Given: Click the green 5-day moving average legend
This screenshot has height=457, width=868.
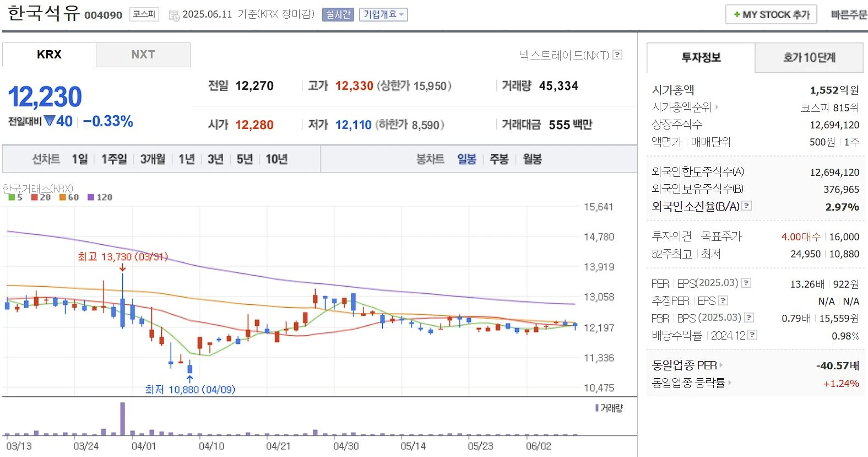Looking at the screenshot, I should click(15, 197).
